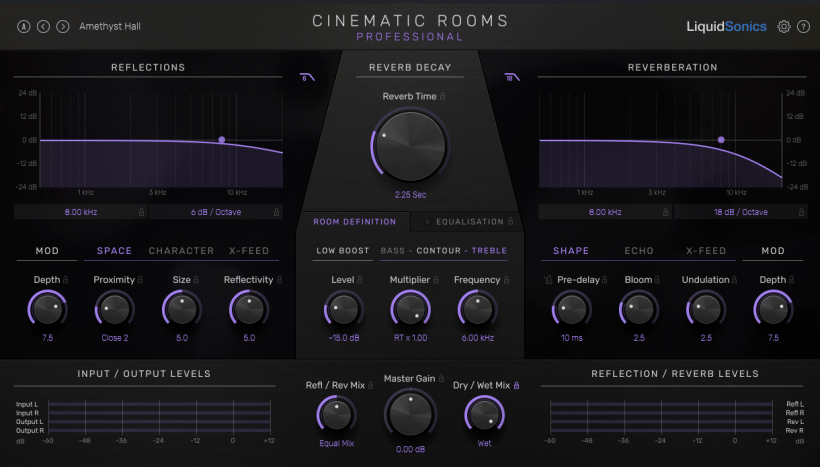Viewport: 820px width, 467px height.
Task: Go to the previous preset arrow
Action: tap(43, 26)
